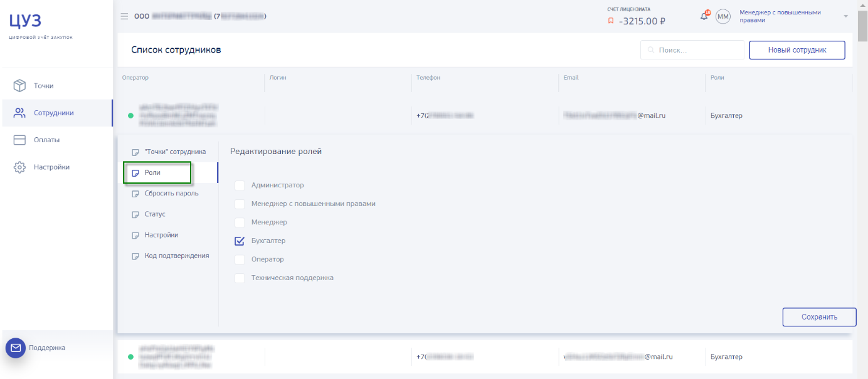Click the Логин column header
This screenshot has height=379, width=868.
278,78
